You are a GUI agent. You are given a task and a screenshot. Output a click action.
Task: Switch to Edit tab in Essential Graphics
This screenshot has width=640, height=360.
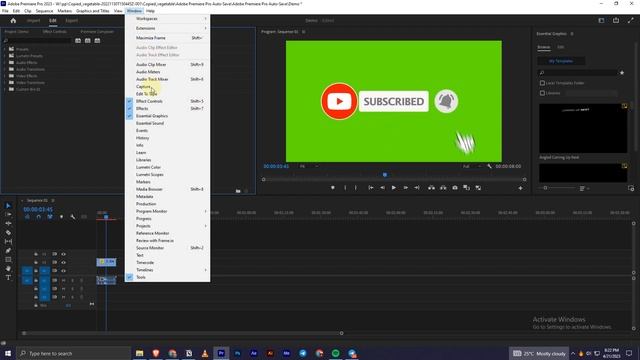561,47
